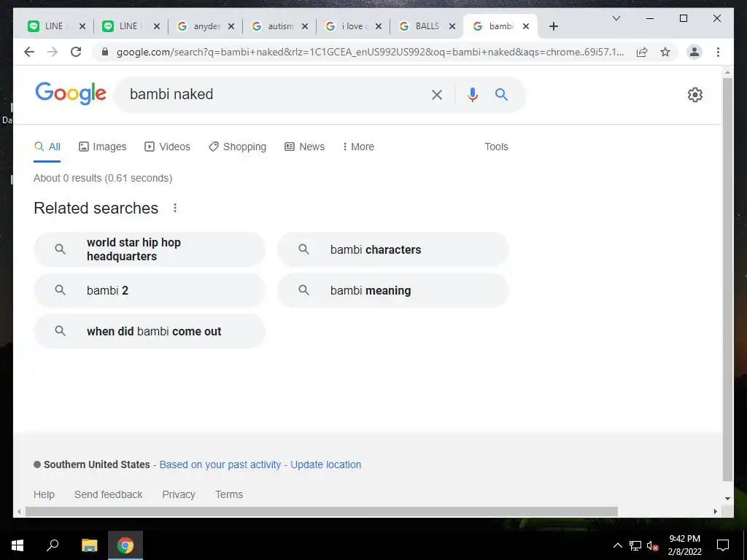Click the forward navigation arrow
The image size is (747, 560).
coord(53,52)
